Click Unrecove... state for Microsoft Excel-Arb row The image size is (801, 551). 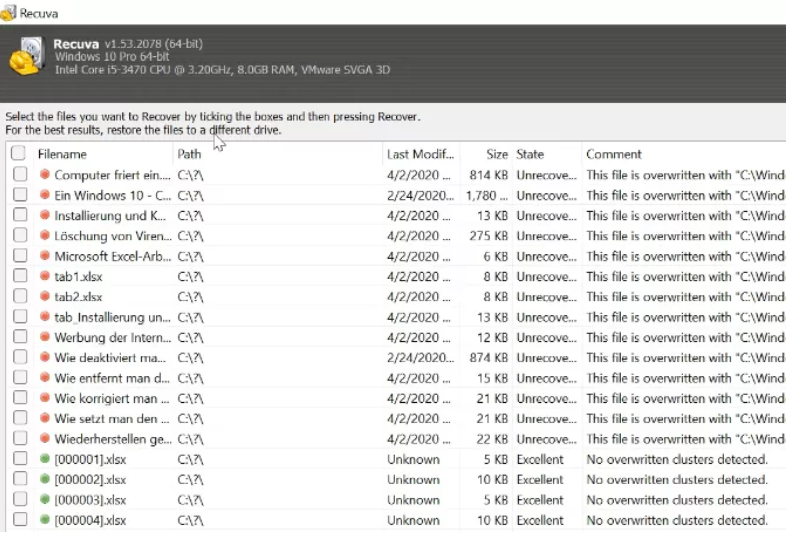click(546, 256)
